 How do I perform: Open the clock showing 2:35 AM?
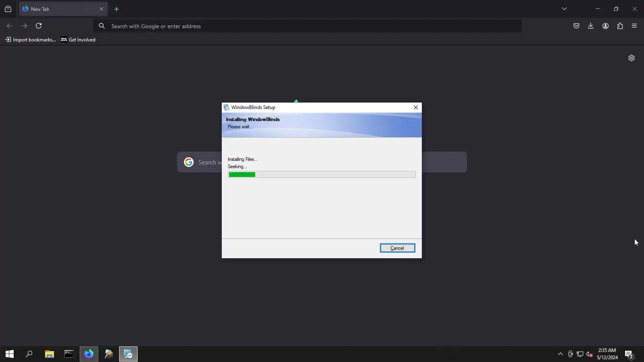coord(607,354)
